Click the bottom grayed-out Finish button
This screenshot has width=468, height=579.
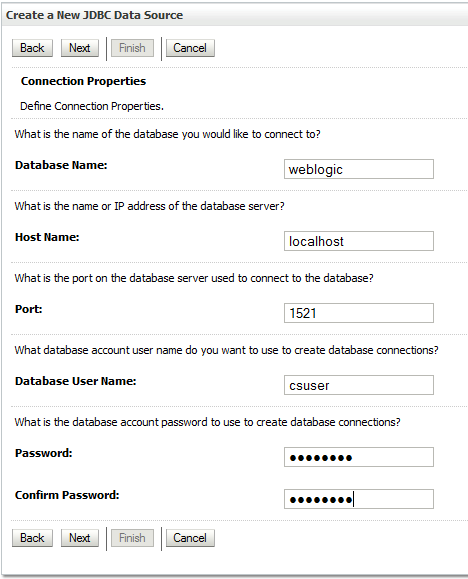click(132, 538)
